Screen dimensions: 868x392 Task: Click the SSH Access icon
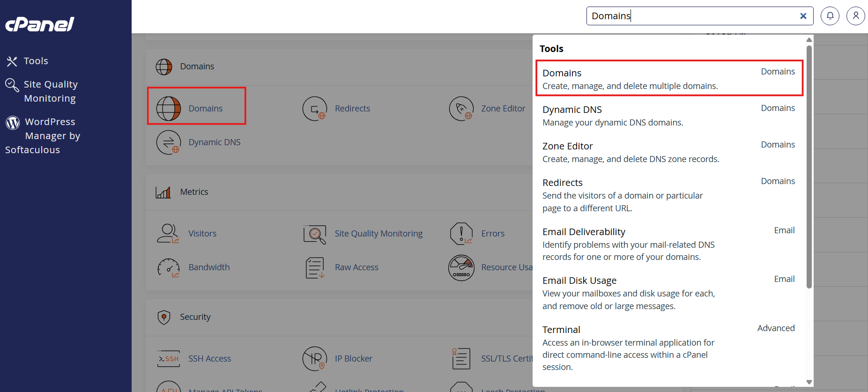coord(169,359)
